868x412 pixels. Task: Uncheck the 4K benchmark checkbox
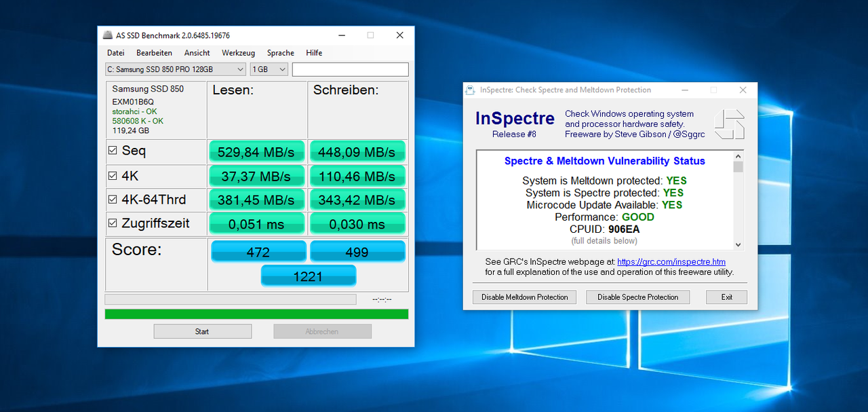click(x=113, y=175)
